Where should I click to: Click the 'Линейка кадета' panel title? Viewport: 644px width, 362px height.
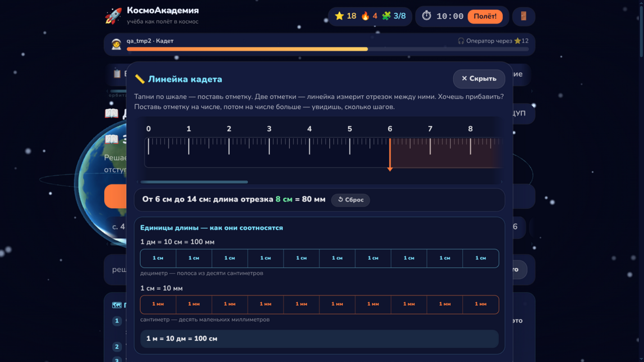click(185, 79)
